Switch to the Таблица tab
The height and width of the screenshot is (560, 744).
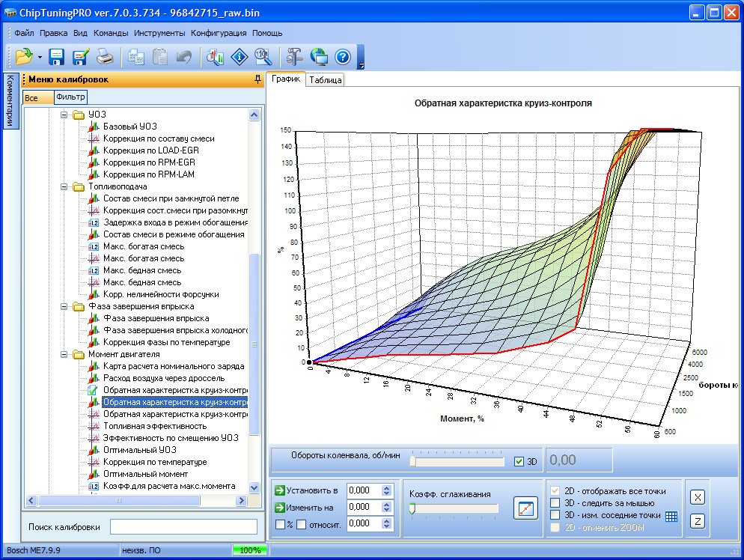(x=325, y=80)
